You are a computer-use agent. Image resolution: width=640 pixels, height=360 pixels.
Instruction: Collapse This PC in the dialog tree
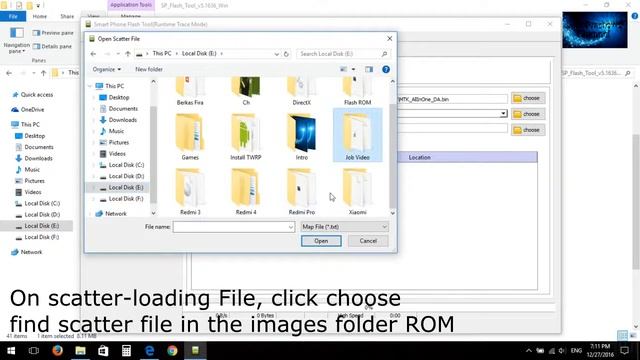(90, 86)
